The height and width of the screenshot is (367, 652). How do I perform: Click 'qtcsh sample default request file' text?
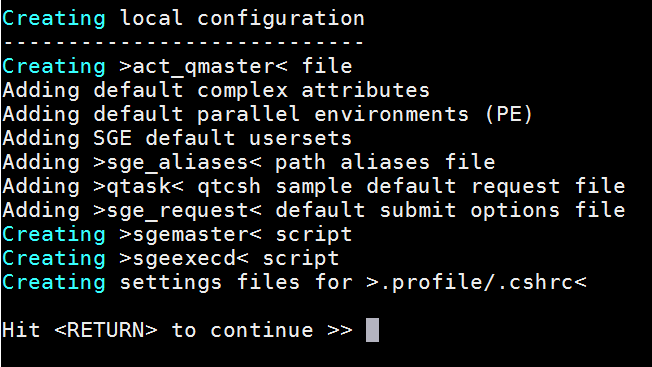[x=411, y=187]
